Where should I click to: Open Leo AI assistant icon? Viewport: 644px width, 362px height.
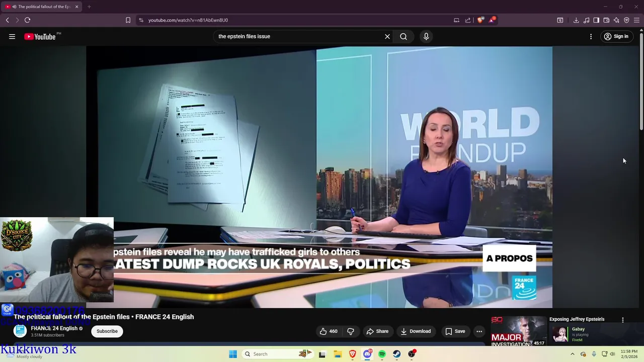click(x=616, y=20)
